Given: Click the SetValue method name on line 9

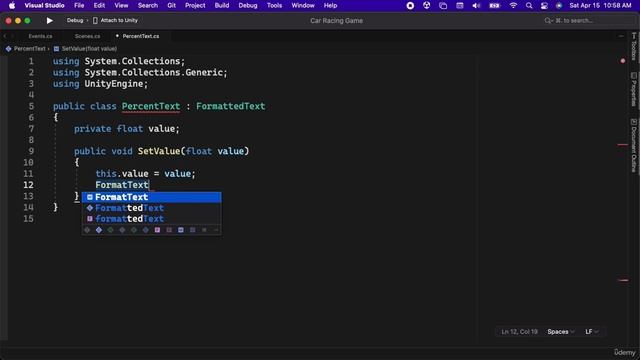Looking at the screenshot, I should pyautogui.click(x=159, y=151).
